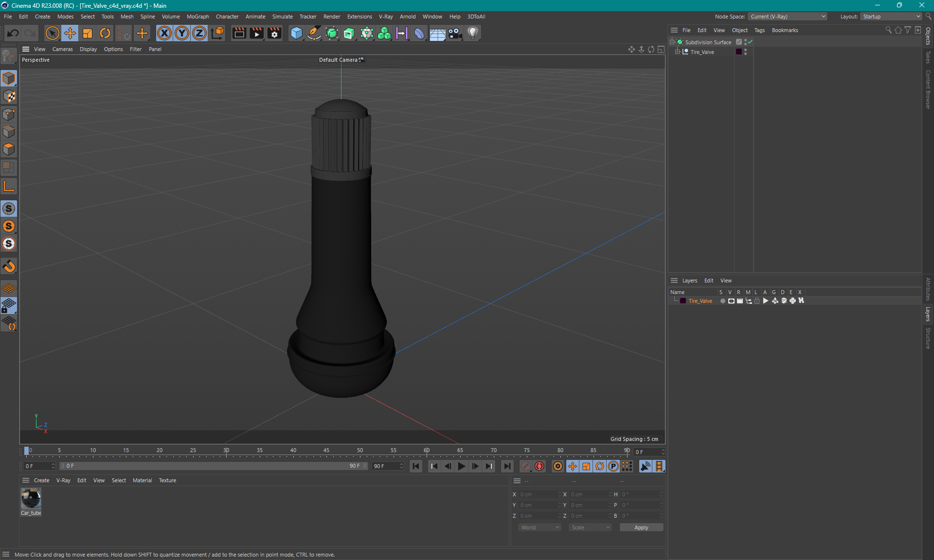Open the viewport hamburger menu

pyautogui.click(x=26, y=49)
